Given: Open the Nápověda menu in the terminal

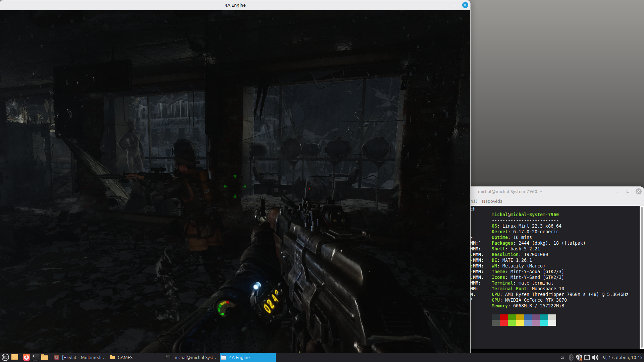Looking at the screenshot, I should point(492,201).
